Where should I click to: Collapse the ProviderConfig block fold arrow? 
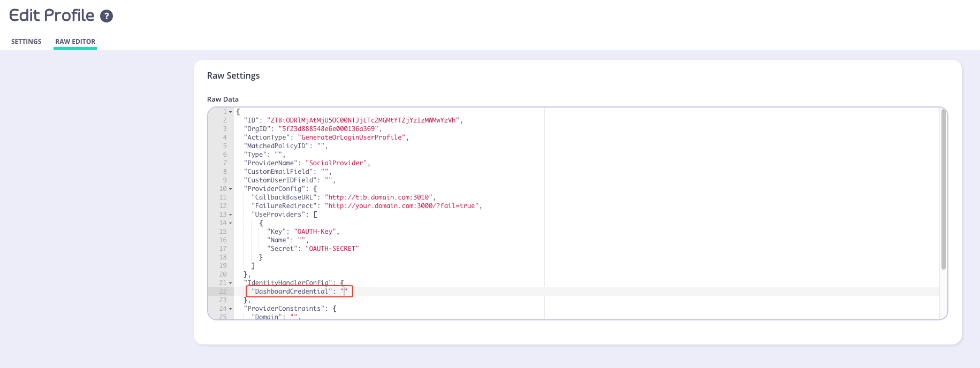(x=231, y=189)
